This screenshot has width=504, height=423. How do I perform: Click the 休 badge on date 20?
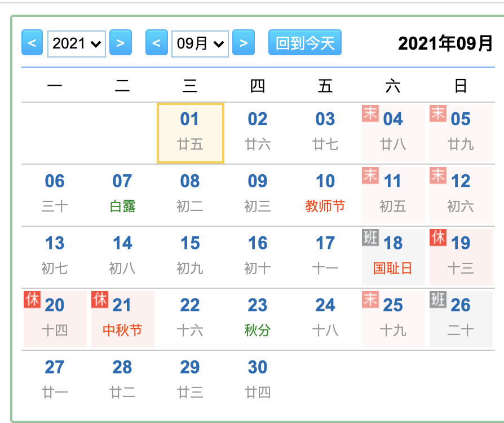(x=32, y=299)
